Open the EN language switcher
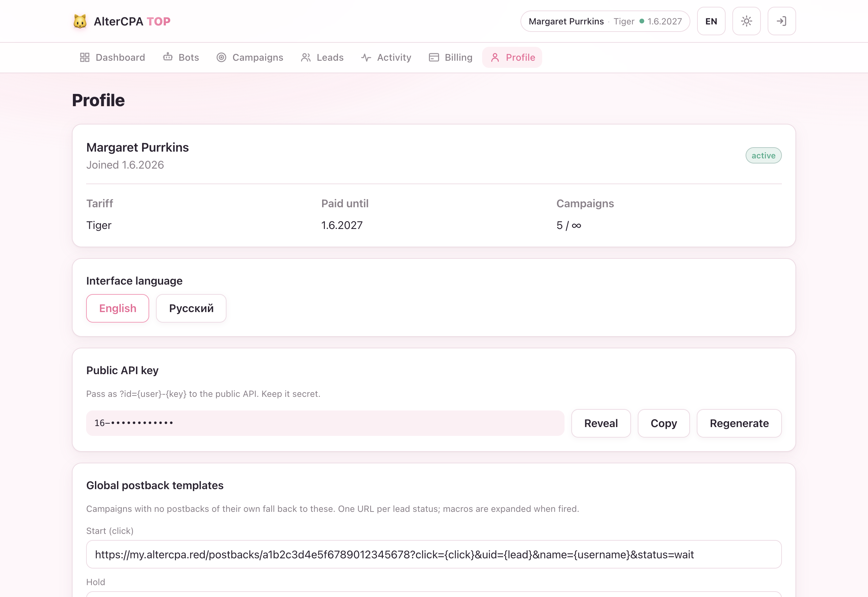The width and height of the screenshot is (868, 597). coord(711,21)
